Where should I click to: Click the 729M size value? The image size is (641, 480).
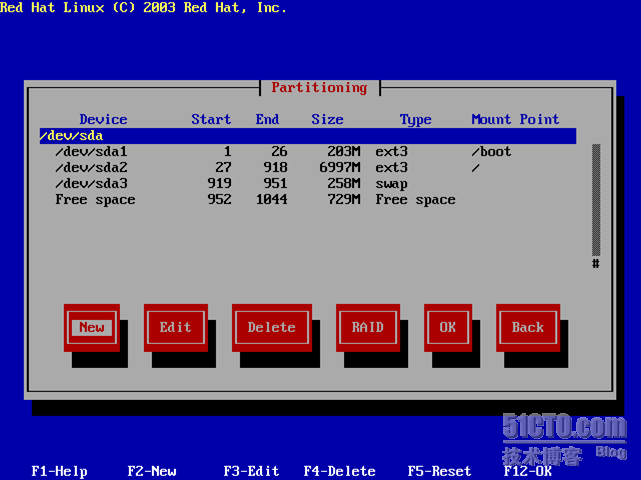(344, 200)
